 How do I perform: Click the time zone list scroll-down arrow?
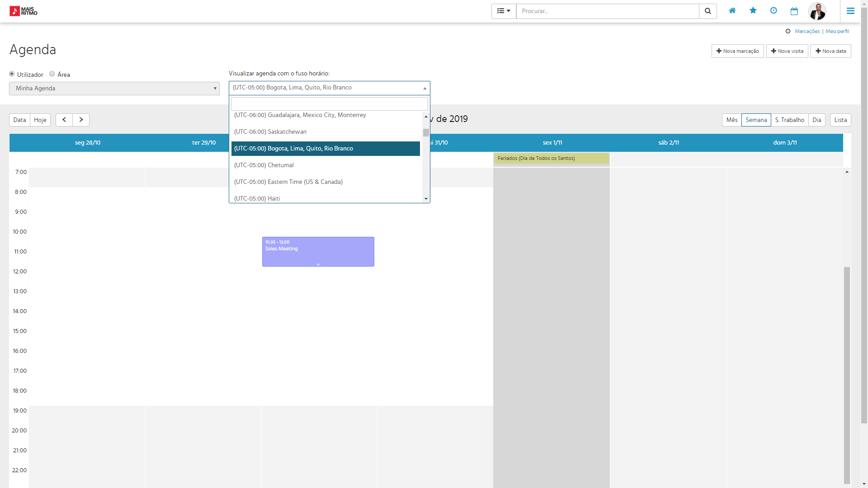(x=426, y=199)
